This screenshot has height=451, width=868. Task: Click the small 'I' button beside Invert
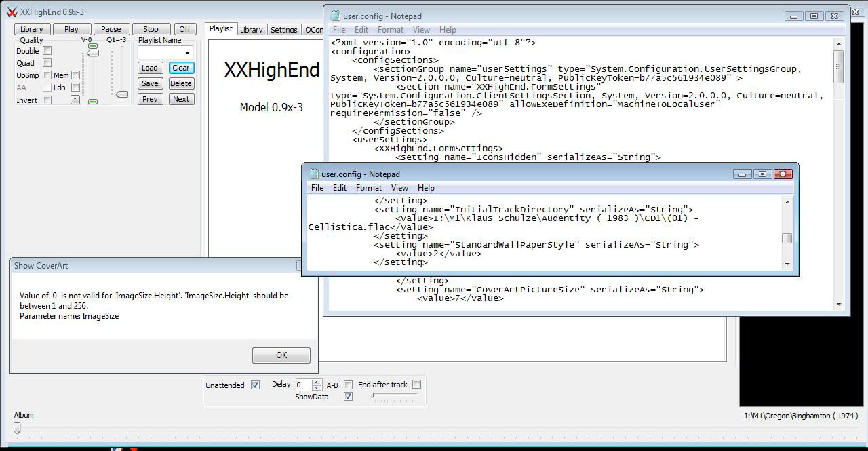click(75, 100)
